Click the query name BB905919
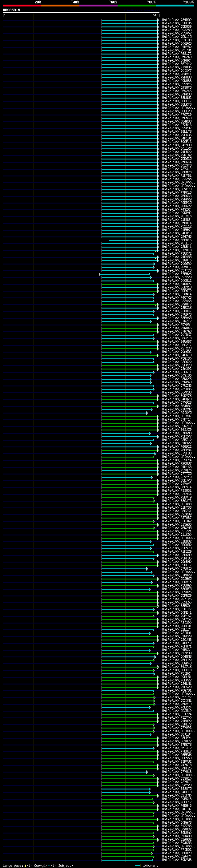This screenshot has height=868, width=197. (11, 10)
